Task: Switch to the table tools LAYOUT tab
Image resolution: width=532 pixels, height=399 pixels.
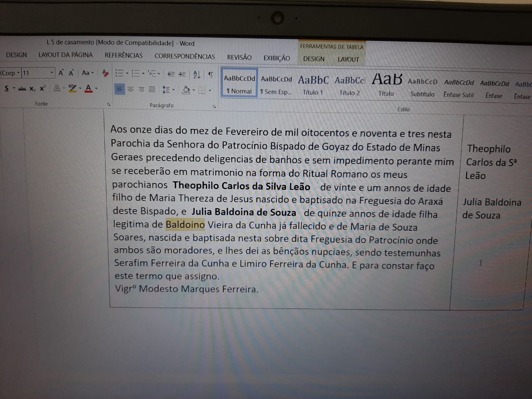Action: point(348,59)
